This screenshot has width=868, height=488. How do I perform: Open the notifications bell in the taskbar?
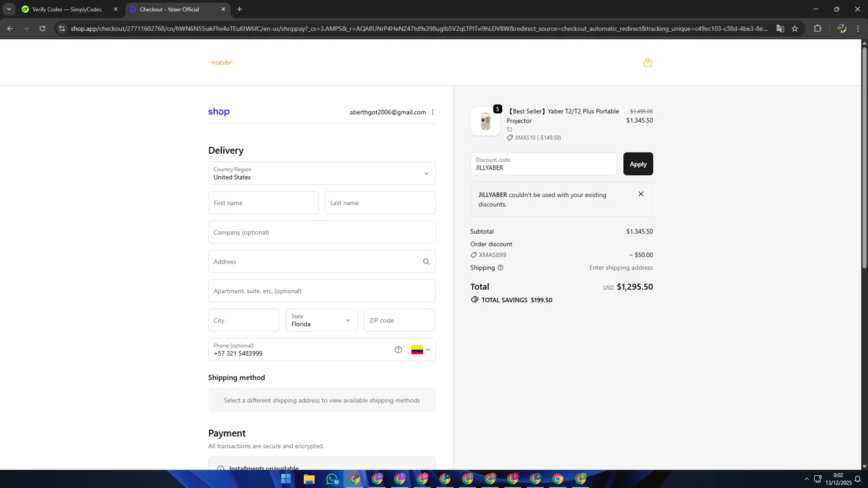[x=858, y=479]
